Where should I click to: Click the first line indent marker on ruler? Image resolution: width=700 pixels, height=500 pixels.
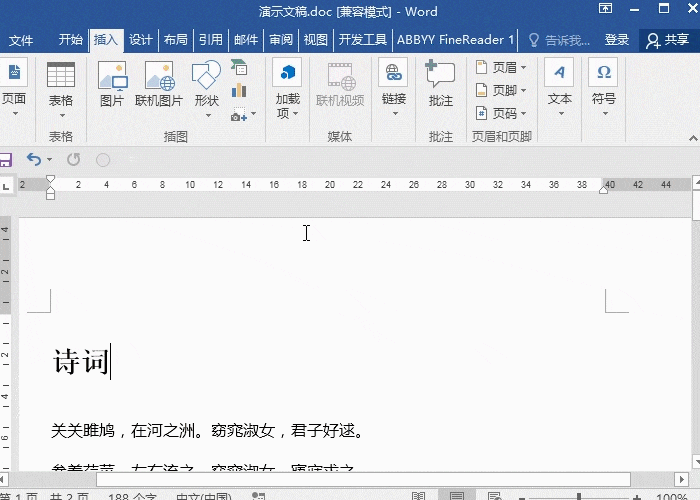(x=50, y=180)
